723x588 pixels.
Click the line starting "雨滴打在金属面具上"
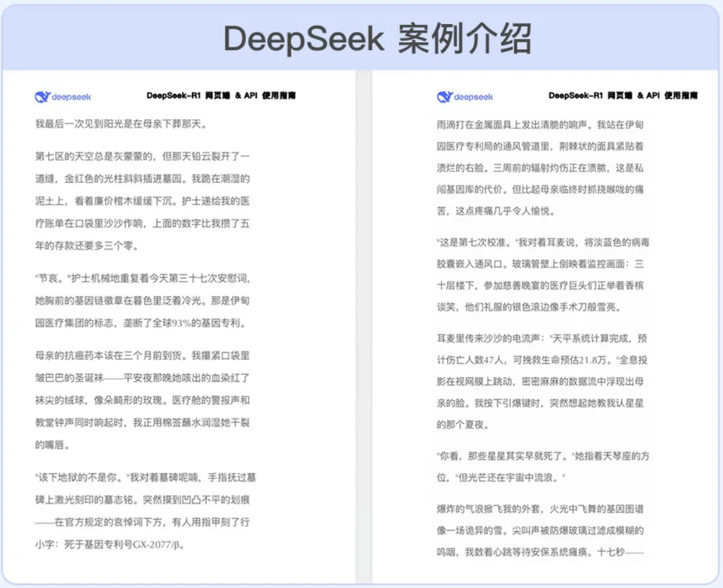click(540, 124)
